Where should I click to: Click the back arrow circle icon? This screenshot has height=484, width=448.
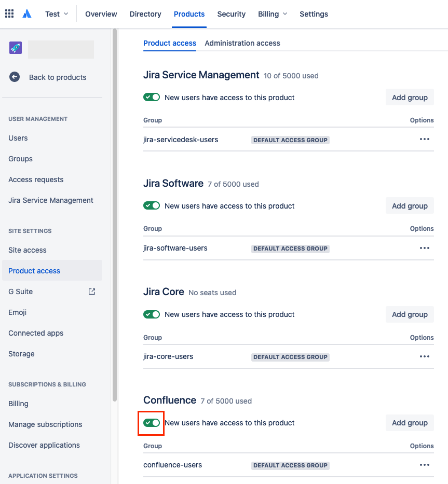(x=15, y=77)
